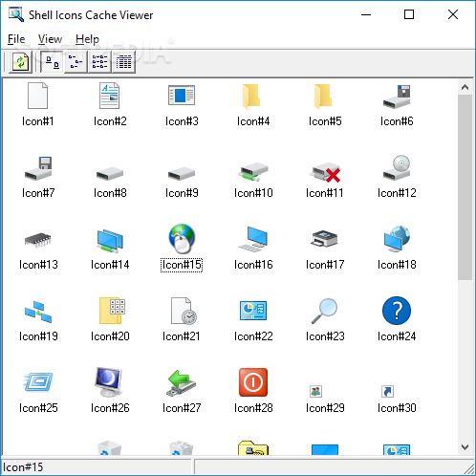The width and height of the screenshot is (476, 476).
Task: Click the vertical scrollbar thumb
Action: 465,187
